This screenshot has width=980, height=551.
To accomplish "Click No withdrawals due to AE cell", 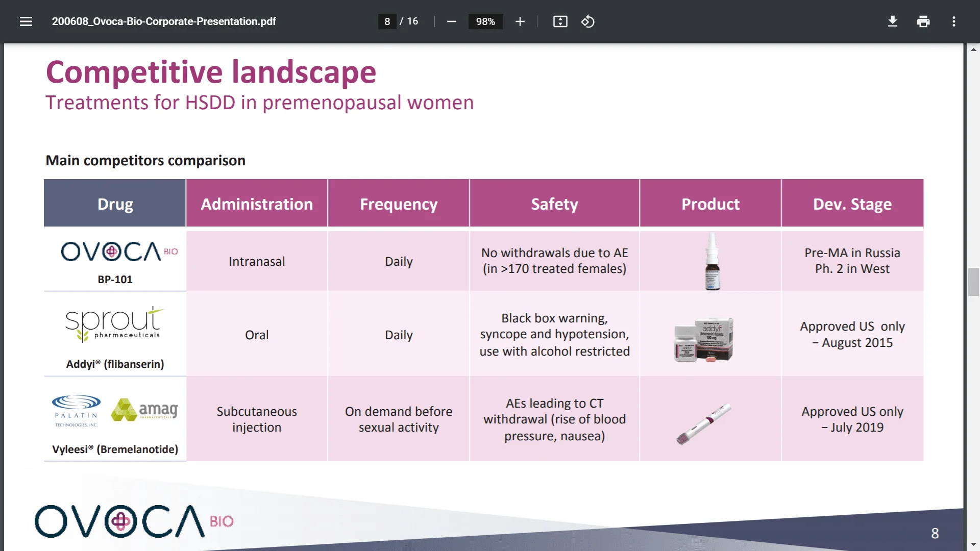I will [554, 261].
